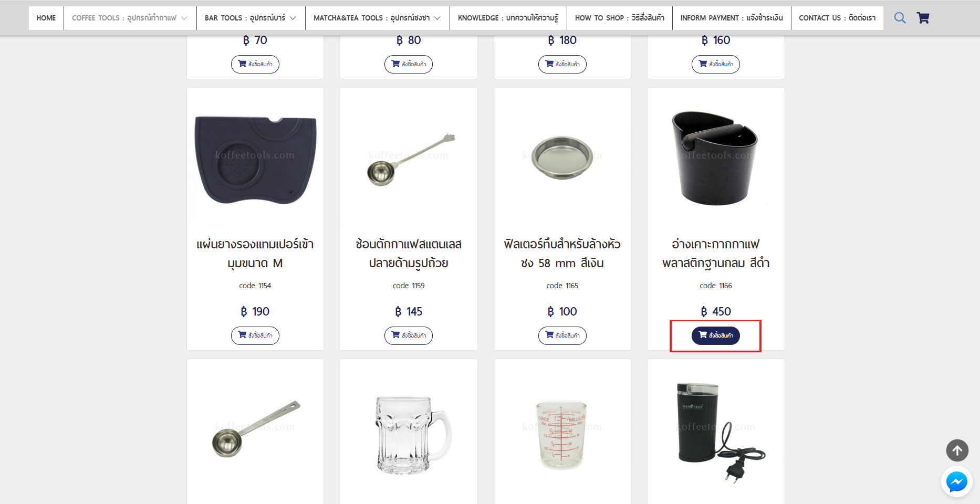Open the CONTACT US page
The height and width of the screenshot is (504, 980).
(837, 18)
